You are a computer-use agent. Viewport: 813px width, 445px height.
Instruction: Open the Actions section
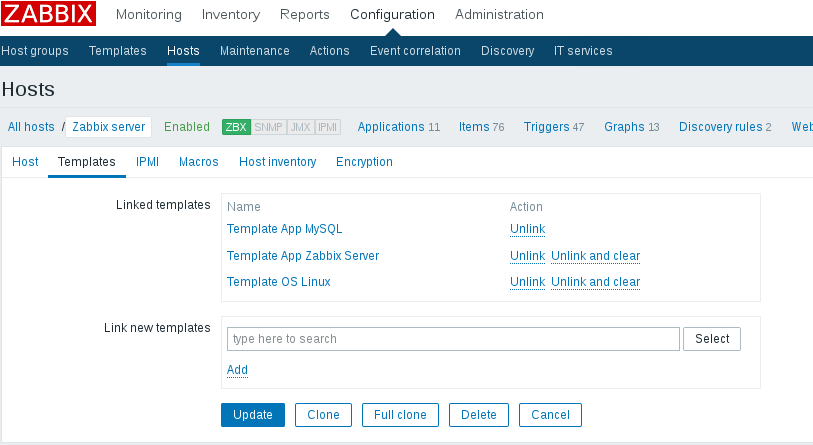(x=329, y=51)
